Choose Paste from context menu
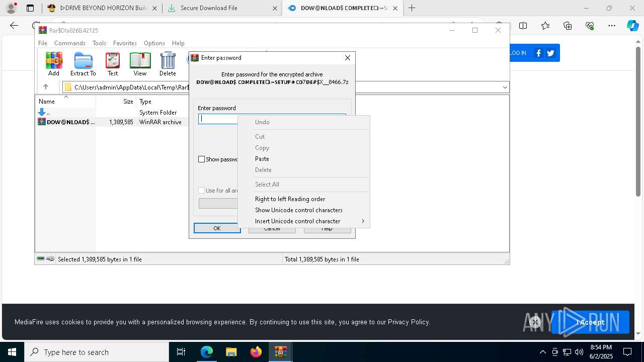 (x=303, y=159)
